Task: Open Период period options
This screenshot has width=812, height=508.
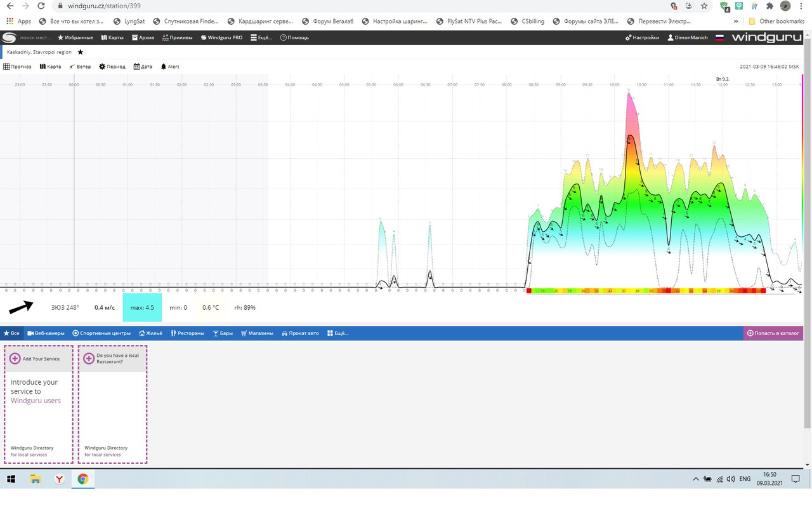Action: click(x=112, y=66)
